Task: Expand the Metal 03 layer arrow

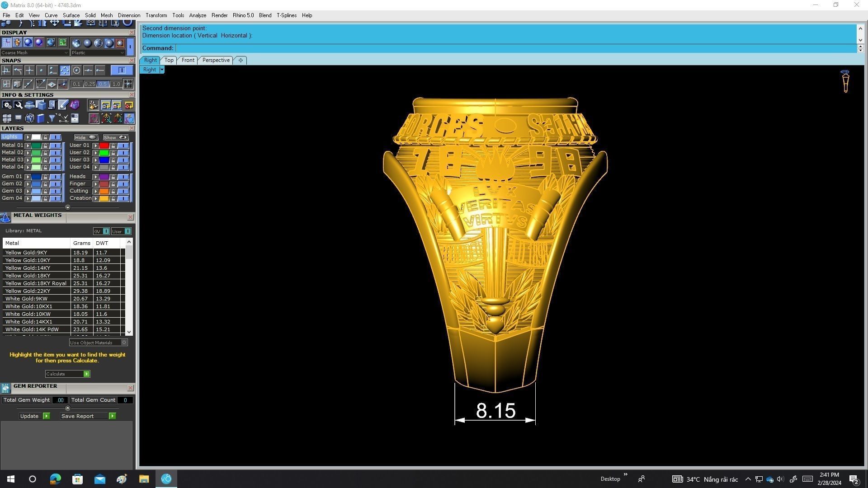Action: 28,160
